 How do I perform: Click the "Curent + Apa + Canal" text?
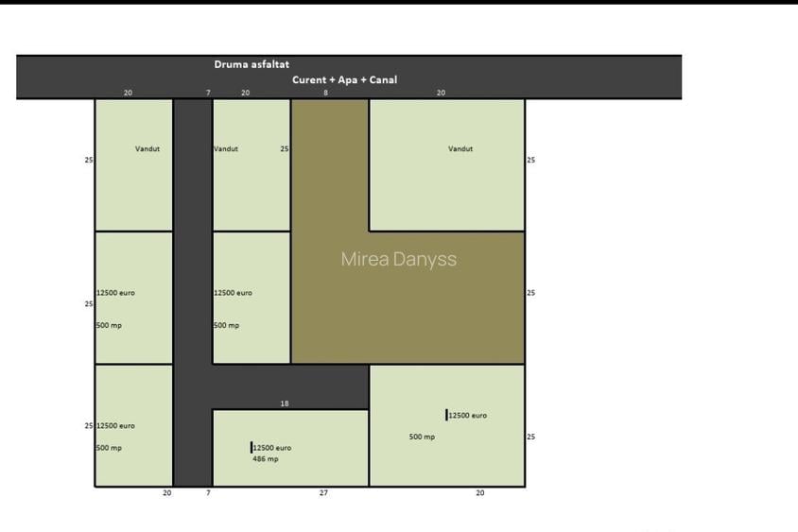(x=344, y=80)
